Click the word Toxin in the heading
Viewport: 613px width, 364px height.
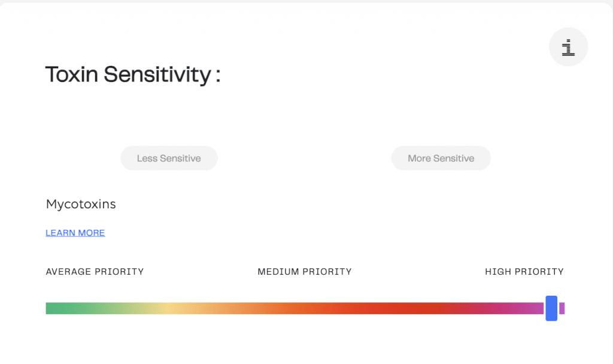click(72, 74)
